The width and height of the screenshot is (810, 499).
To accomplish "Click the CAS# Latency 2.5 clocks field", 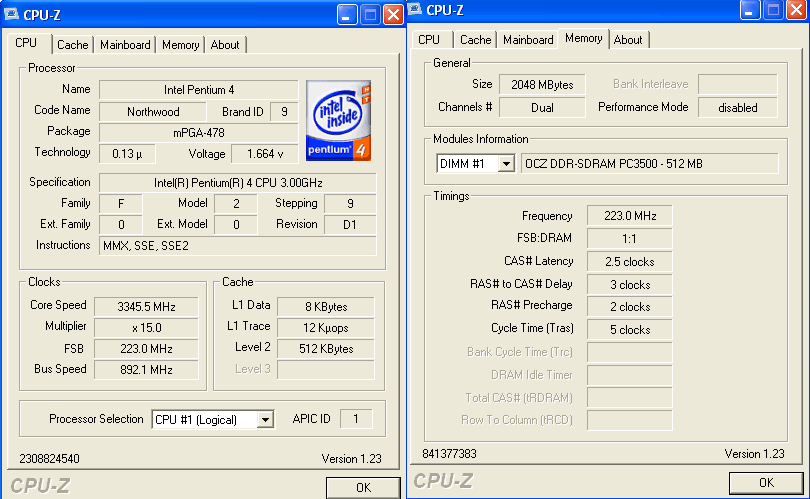I will [x=628, y=262].
